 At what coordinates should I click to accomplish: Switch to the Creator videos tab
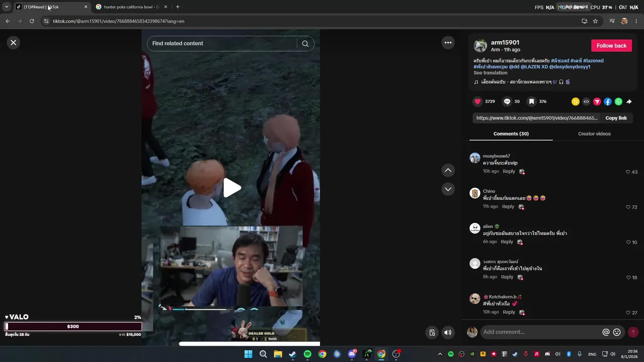coord(594,134)
